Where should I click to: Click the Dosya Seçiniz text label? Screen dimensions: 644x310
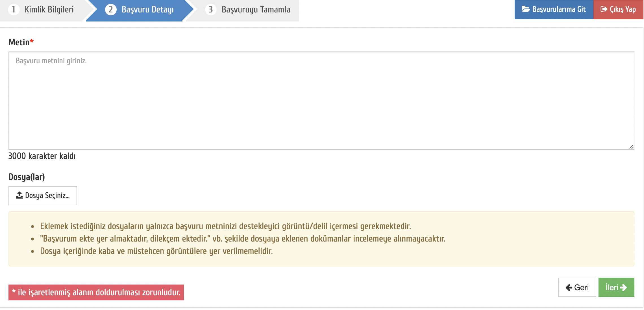47,195
